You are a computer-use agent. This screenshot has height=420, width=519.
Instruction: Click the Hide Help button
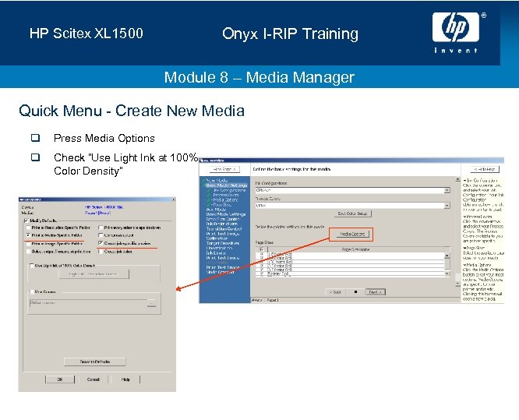pos(485,169)
